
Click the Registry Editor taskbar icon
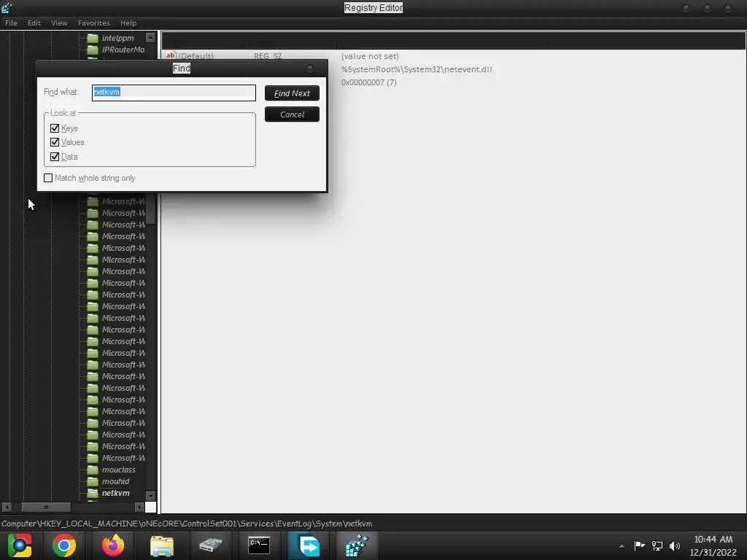click(357, 545)
